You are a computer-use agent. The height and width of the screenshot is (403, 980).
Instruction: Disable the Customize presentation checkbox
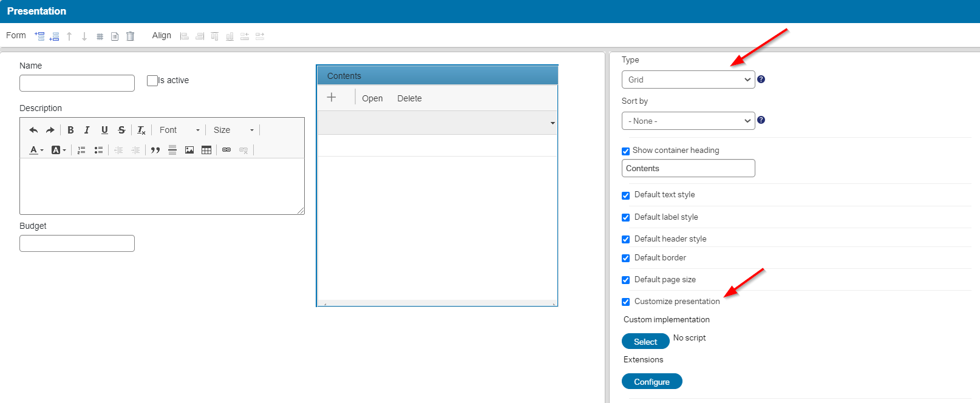click(625, 302)
